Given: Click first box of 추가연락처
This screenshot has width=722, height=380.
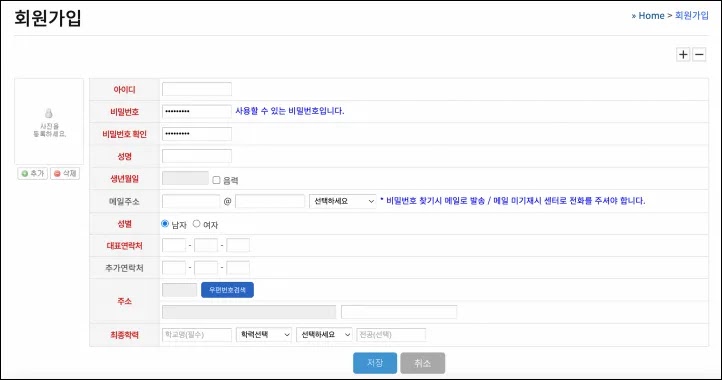Looking at the screenshot, I should 174,268.
